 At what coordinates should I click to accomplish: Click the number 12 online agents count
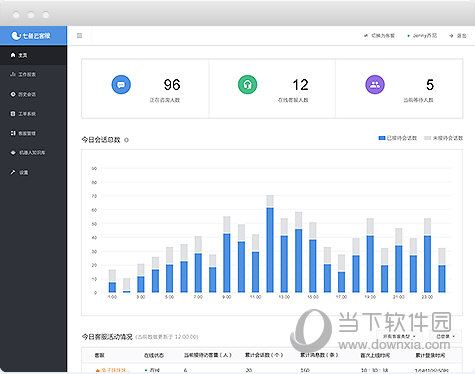[x=300, y=85]
